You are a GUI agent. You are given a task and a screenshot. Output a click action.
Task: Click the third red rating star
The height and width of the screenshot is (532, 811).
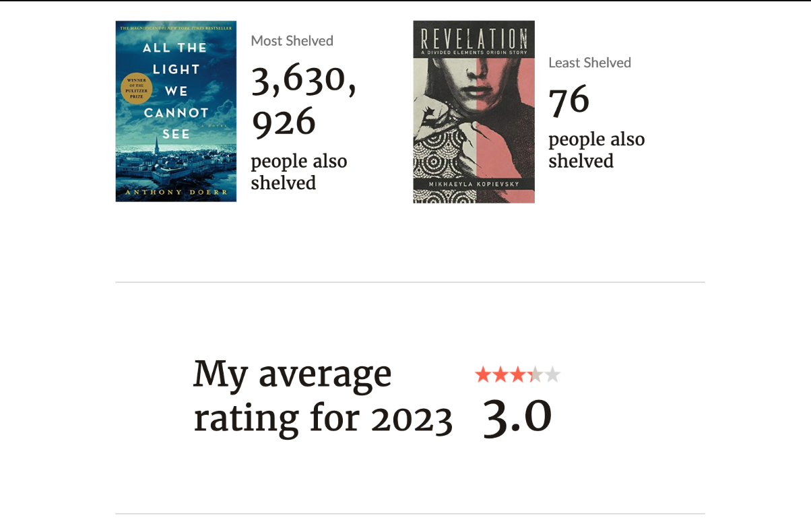pyautogui.click(x=517, y=375)
